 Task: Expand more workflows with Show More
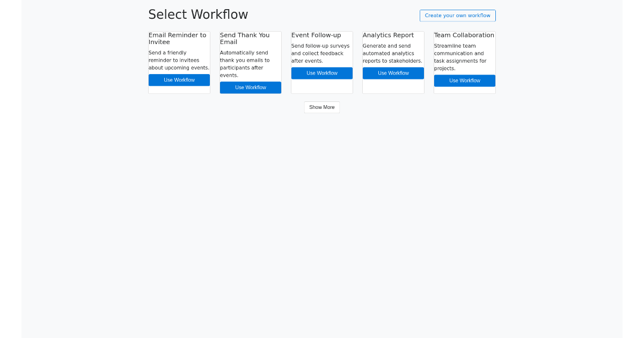click(321, 107)
